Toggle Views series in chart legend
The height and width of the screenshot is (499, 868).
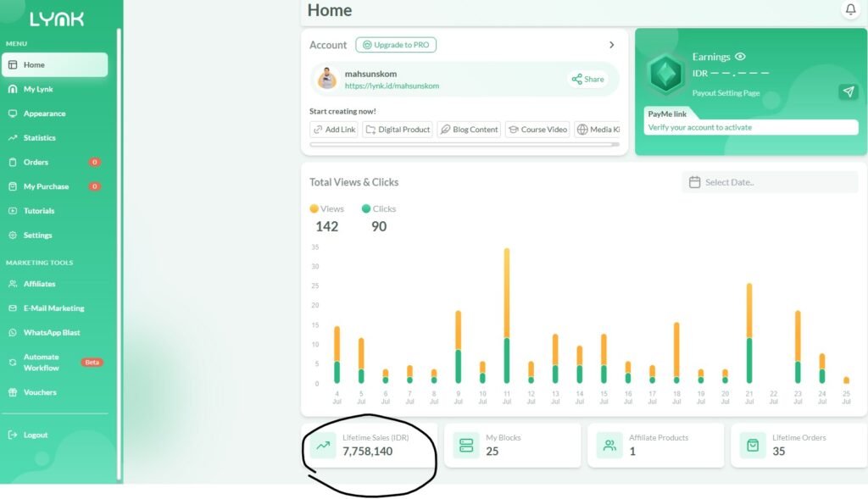pyautogui.click(x=326, y=208)
